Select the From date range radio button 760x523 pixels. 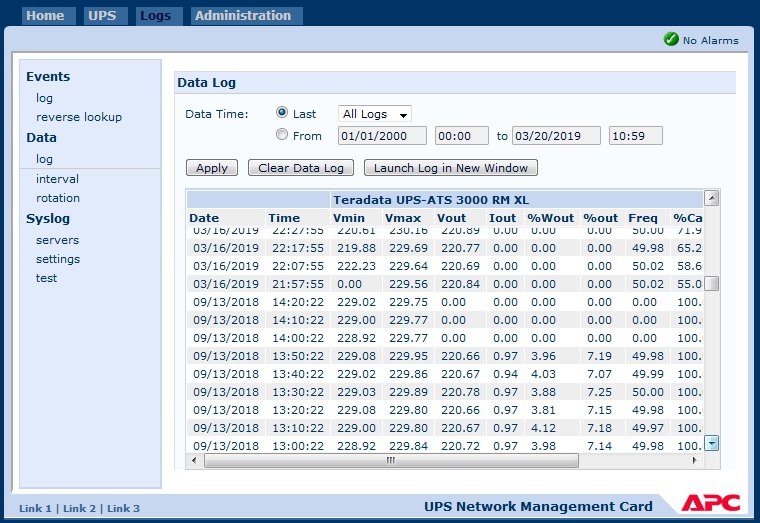point(282,135)
